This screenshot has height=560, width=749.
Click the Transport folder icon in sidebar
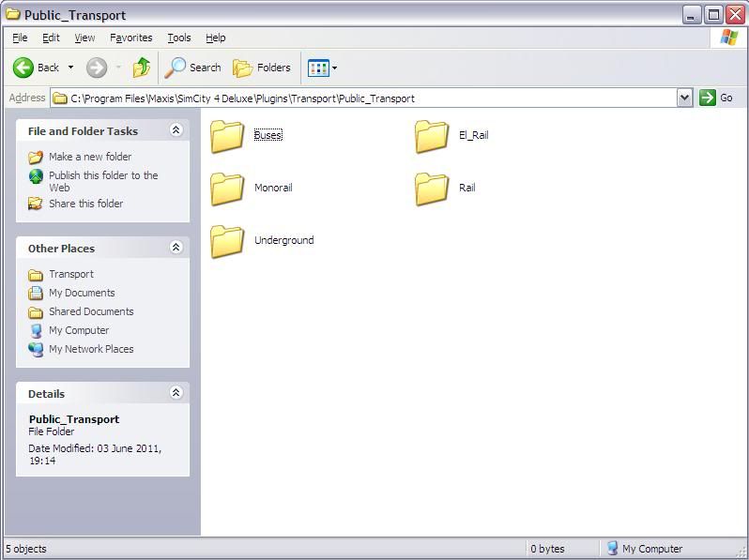pyautogui.click(x=36, y=275)
